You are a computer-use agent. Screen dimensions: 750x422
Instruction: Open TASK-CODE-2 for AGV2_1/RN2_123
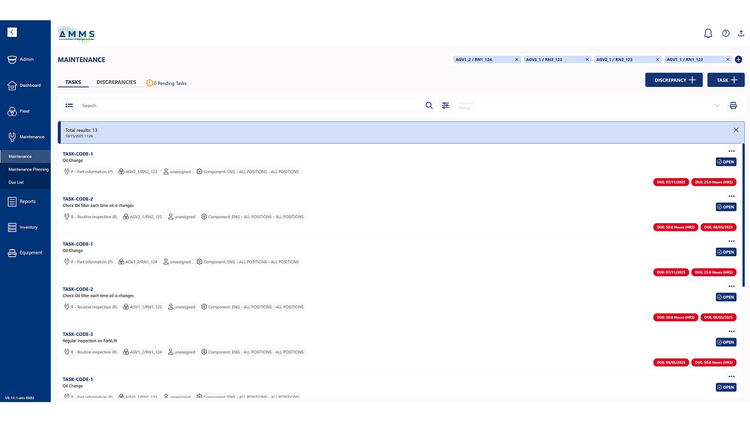pyautogui.click(x=77, y=199)
